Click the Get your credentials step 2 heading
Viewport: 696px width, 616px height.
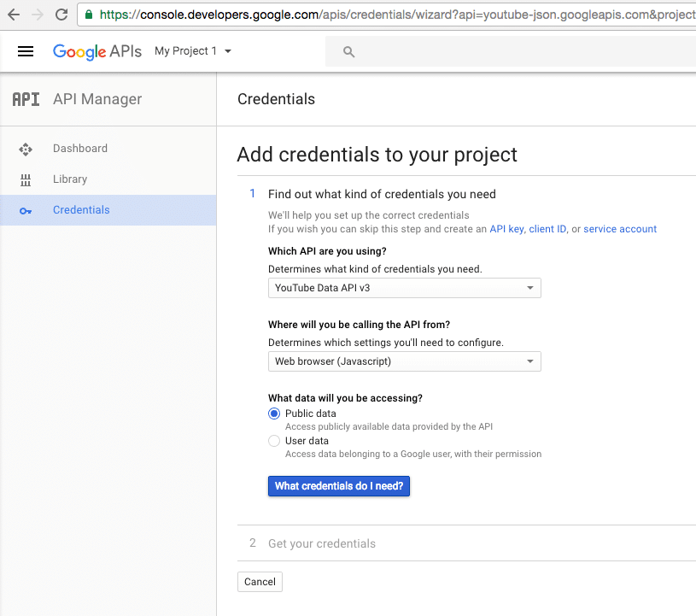point(321,543)
